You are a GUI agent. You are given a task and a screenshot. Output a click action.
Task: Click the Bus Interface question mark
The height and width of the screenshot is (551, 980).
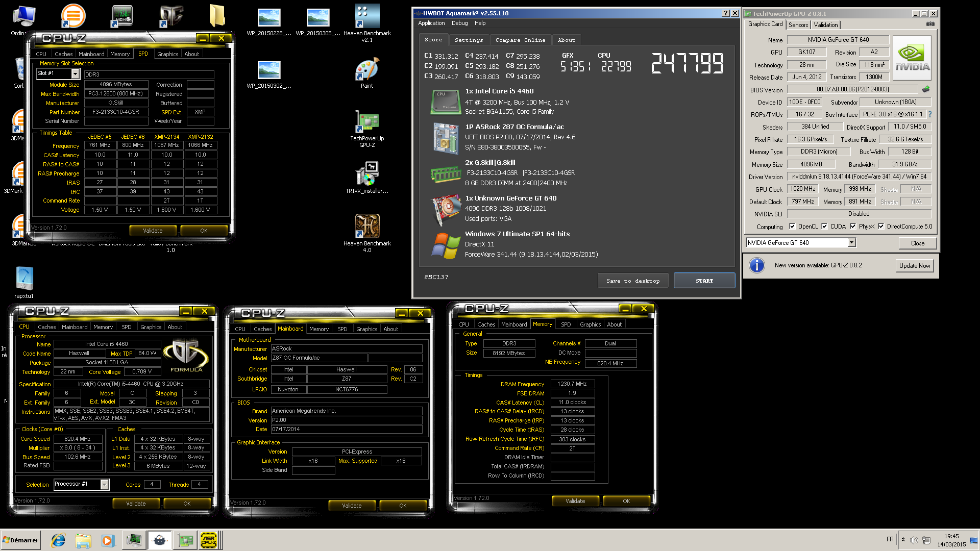(x=930, y=114)
